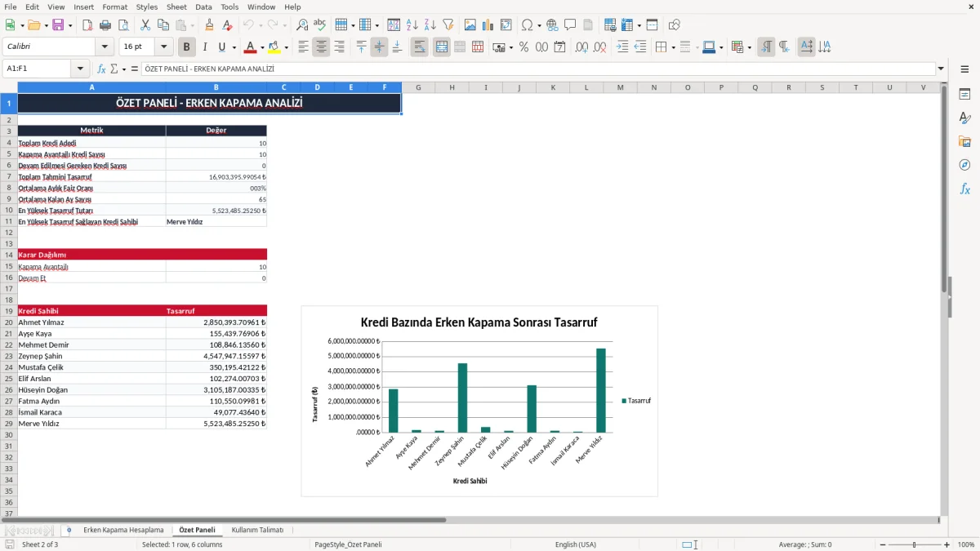
Task: Open the 16 pt font size dropdown
Action: (163, 47)
